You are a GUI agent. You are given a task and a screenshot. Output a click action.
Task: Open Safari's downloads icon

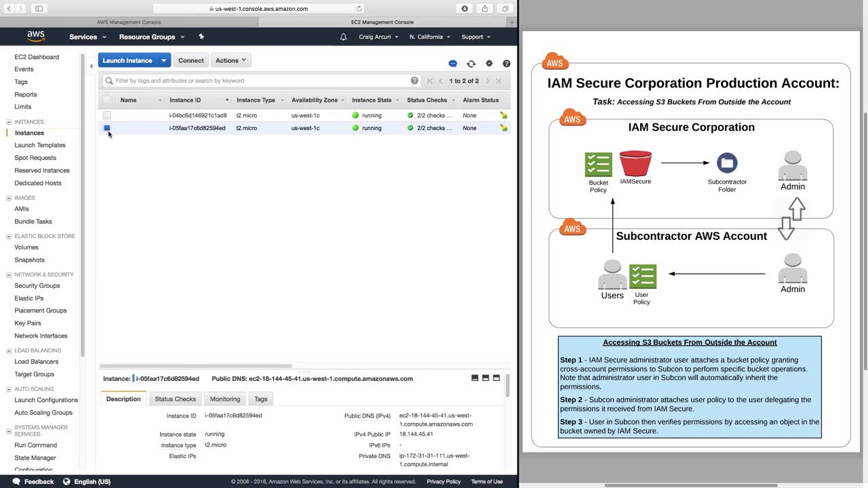pyautogui.click(x=465, y=9)
